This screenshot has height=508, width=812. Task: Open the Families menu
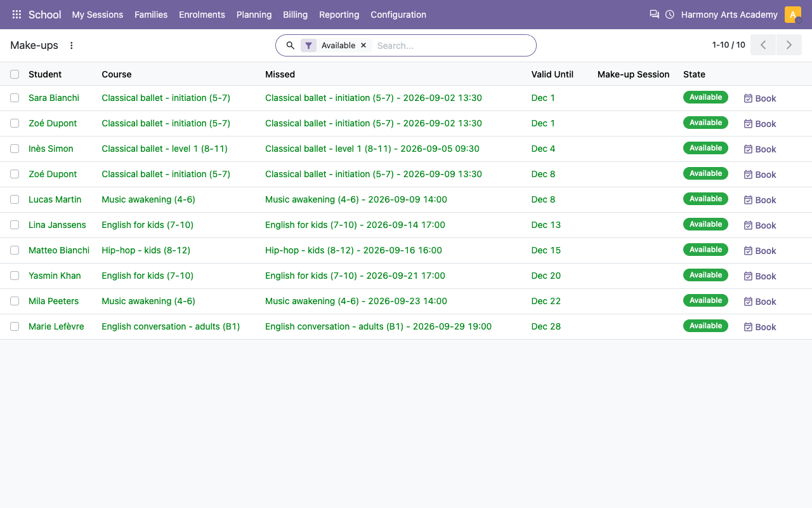pos(151,15)
